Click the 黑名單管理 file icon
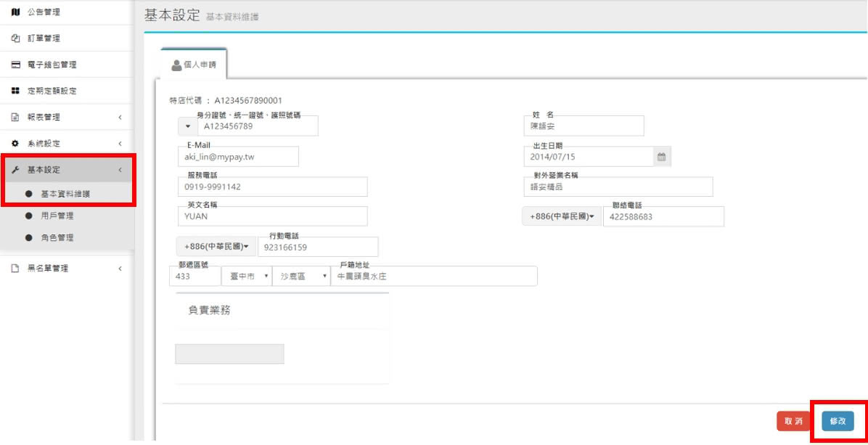 (15, 268)
